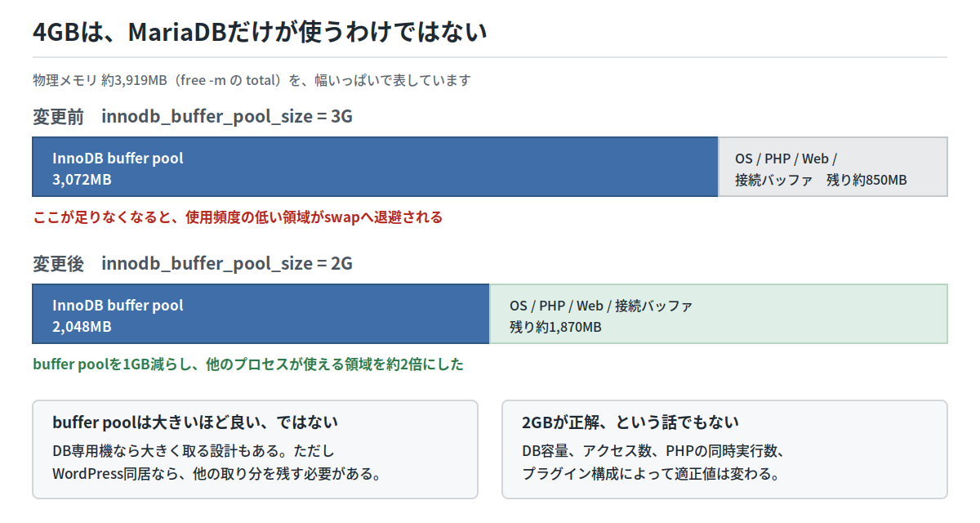
Task: Click the '変更後 innodb_buffer_pool_size = 2G' label
Action: point(193,263)
